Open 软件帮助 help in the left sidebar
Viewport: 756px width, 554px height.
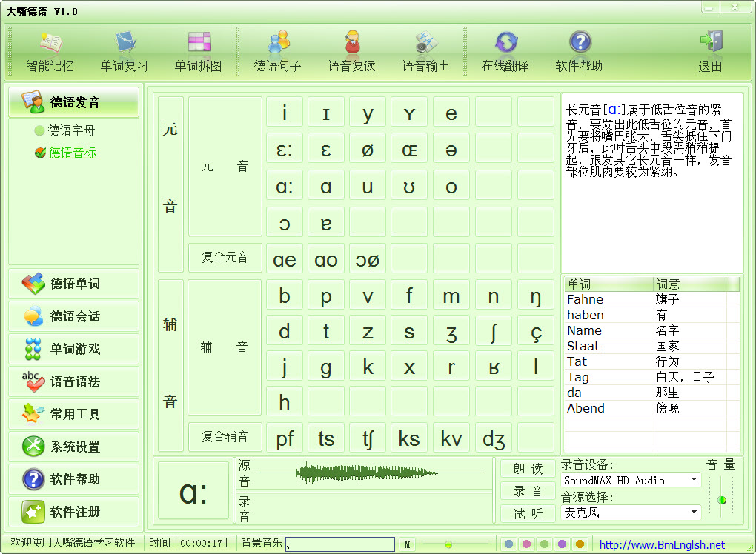point(74,479)
